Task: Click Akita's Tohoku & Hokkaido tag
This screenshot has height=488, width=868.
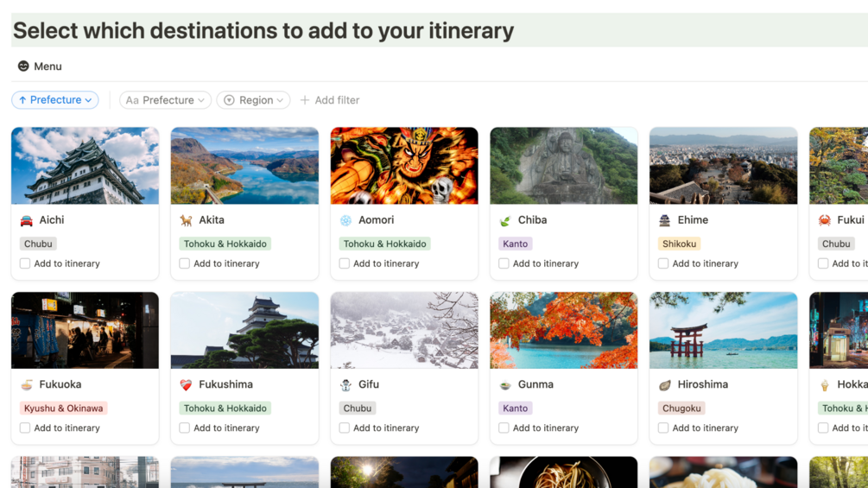Action: click(225, 244)
